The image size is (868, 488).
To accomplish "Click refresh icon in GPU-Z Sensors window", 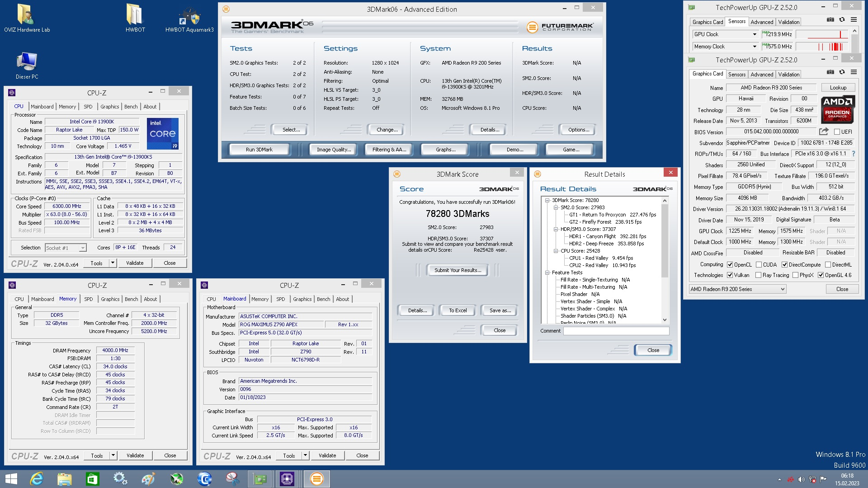I will point(842,20).
